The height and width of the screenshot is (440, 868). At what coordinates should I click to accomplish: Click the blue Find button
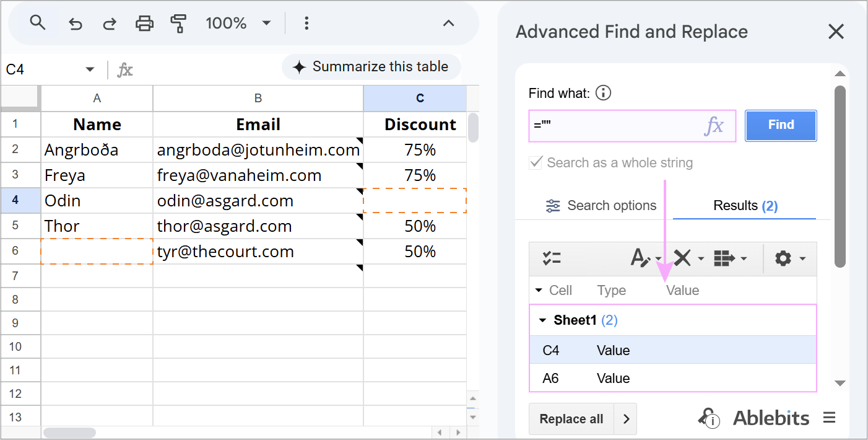pyautogui.click(x=781, y=125)
